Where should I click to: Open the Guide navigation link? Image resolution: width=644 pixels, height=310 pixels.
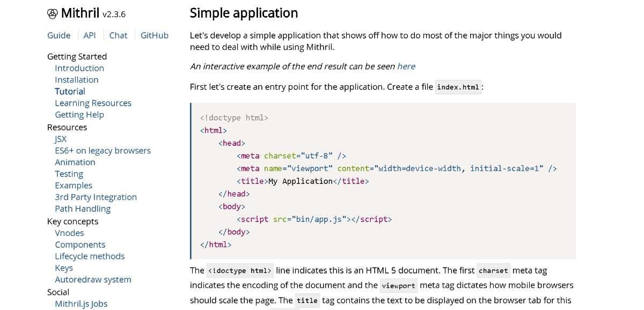pos(58,35)
